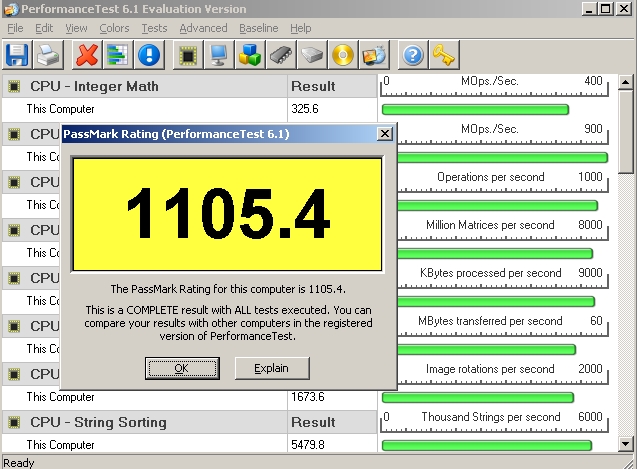Select the CPU - Integer Math header

pyautogui.click(x=94, y=87)
